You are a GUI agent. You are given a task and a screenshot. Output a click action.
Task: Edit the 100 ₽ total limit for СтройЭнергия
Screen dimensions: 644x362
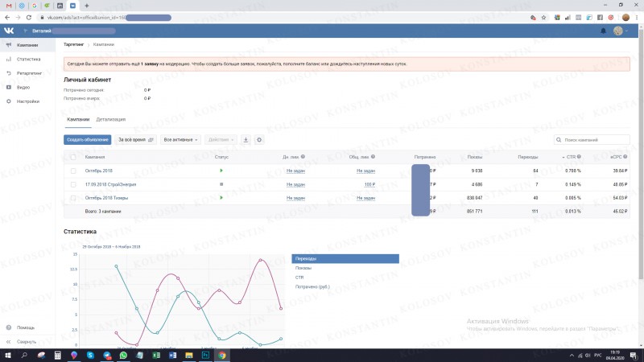point(369,185)
